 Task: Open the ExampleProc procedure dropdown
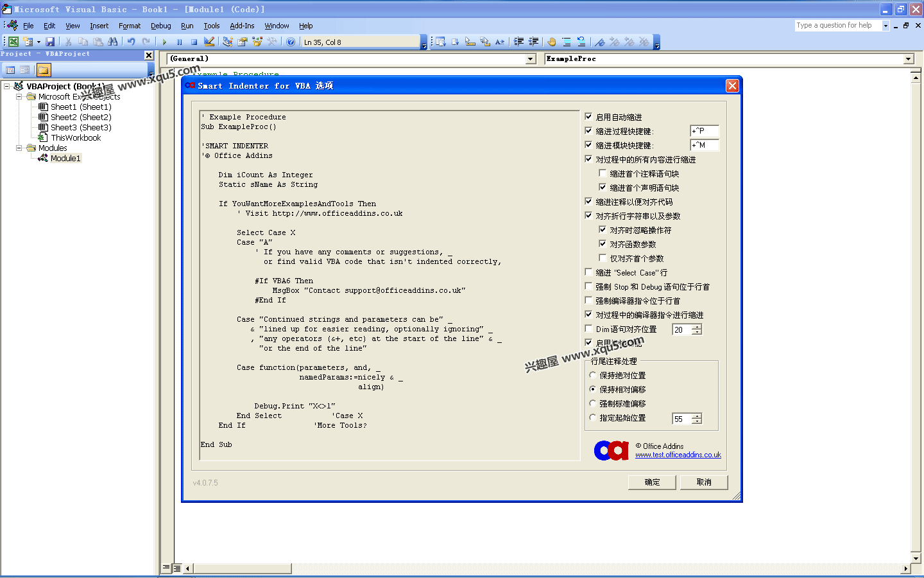909,59
